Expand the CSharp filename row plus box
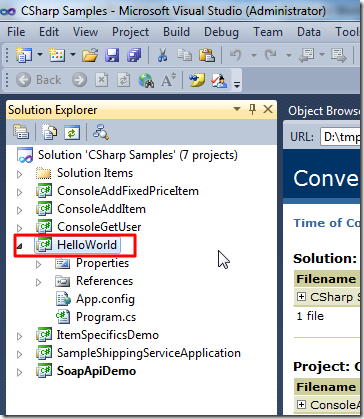Viewport: 364px width, 419px height. pos(301,297)
